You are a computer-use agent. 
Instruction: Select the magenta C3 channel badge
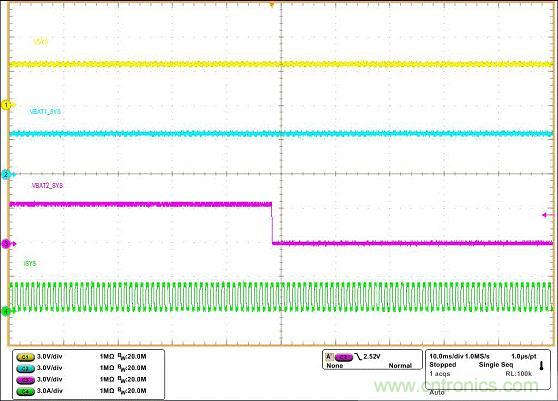click(26, 380)
